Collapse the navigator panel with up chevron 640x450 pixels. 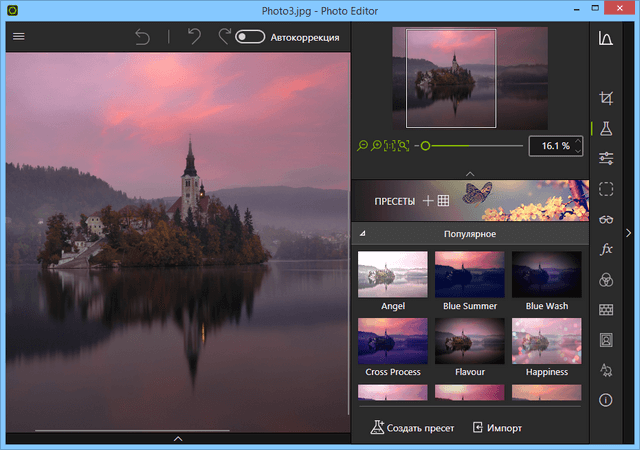pyautogui.click(x=470, y=173)
